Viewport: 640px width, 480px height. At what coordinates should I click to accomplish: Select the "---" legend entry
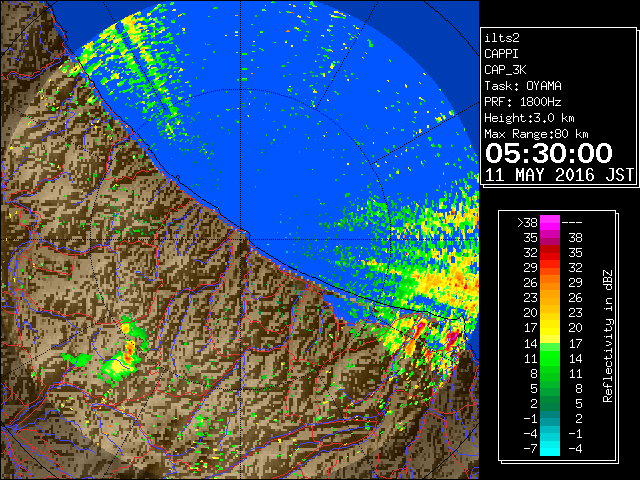(x=572, y=223)
